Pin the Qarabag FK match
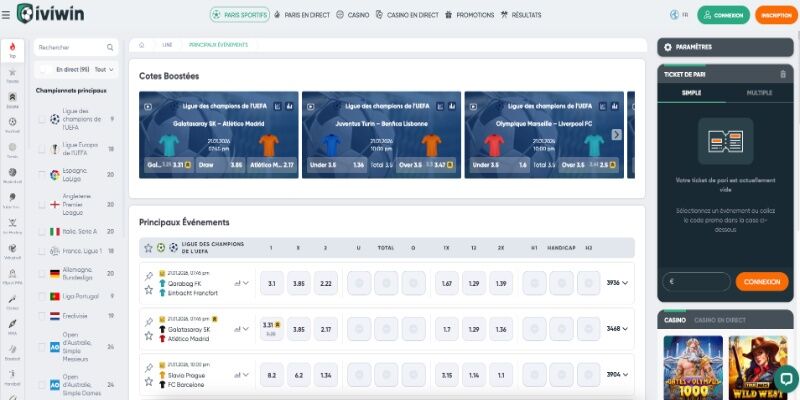The image size is (800, 400). 148,276
